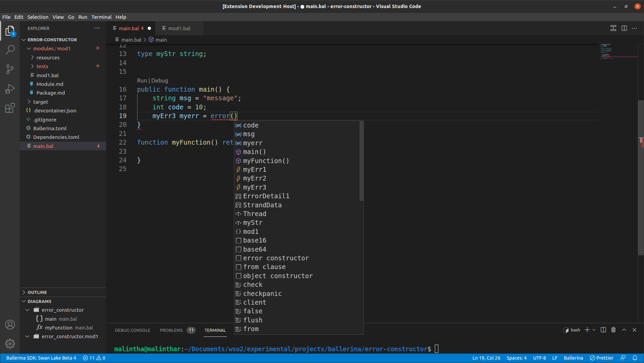Split the terminal panel
Screen dimensions: 644x363
click(603, 330)
